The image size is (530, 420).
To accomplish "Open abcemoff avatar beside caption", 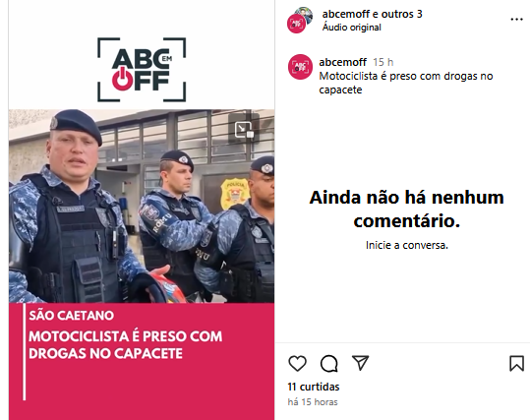I will tap(300, 67).
